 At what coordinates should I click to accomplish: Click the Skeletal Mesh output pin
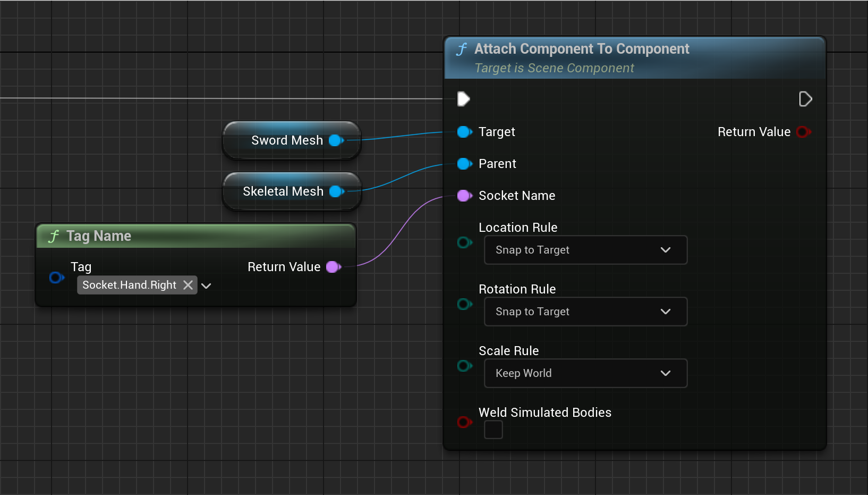pos(336,191)
